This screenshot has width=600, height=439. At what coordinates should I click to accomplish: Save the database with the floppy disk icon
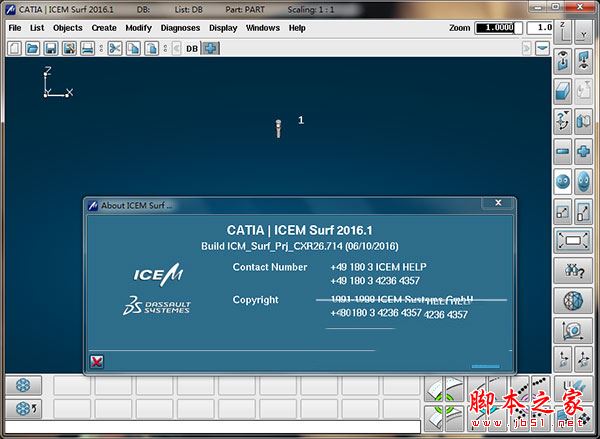click(x=51, y=49)
